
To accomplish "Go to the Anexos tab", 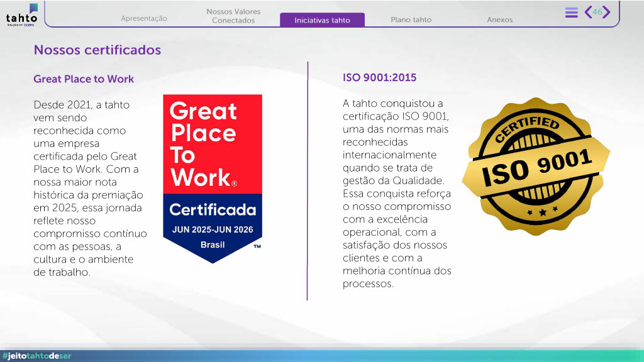I will pos(500,19).
